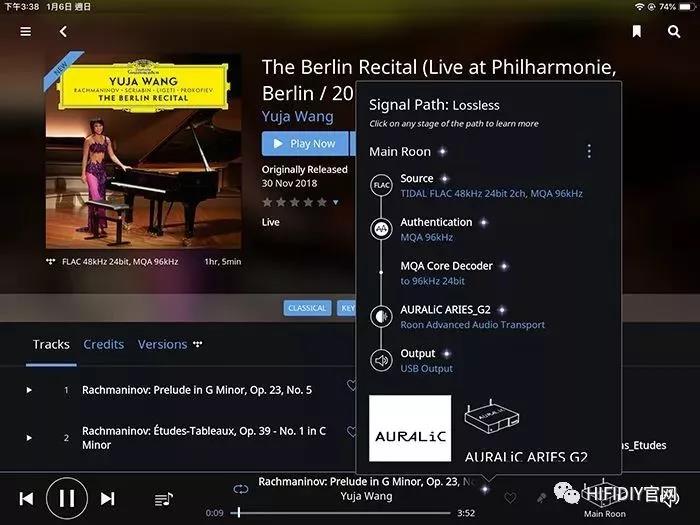Click the track progress seek bar
The height and width of the screenshot is (525, 700).
point(341,513)
